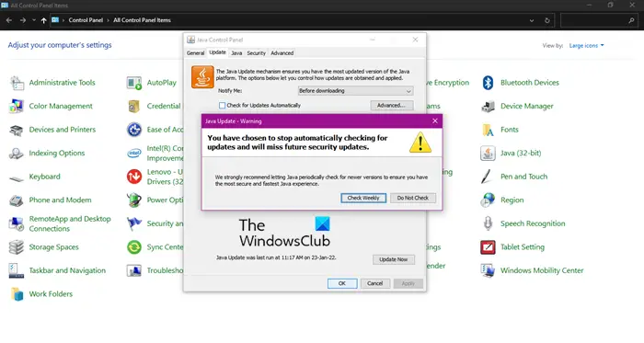
Task: Open Windows Mobility Center icon
Action: (x=488, y=270)
